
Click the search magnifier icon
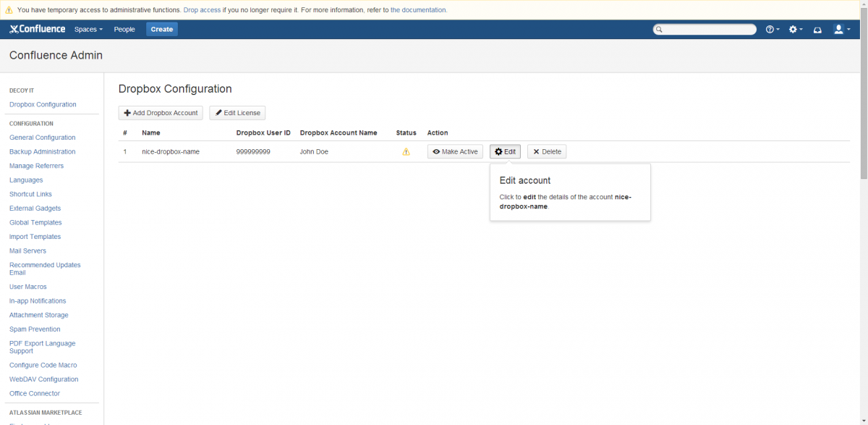659,30
